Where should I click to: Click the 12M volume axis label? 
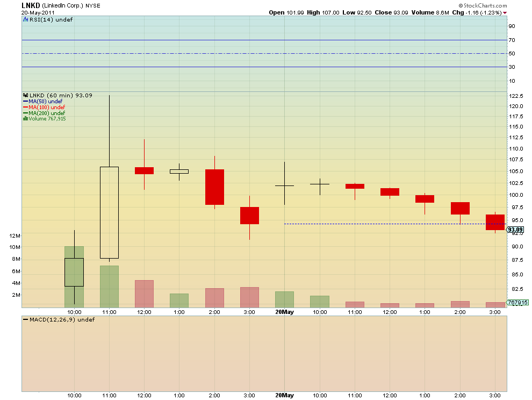(x=15, y=235)
